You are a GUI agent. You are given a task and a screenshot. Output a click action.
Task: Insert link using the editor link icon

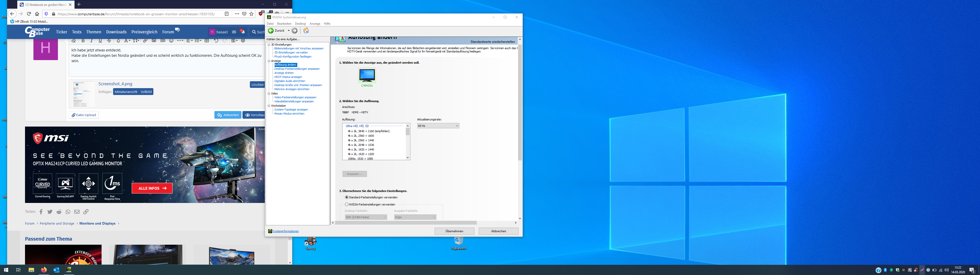point(145,41)
